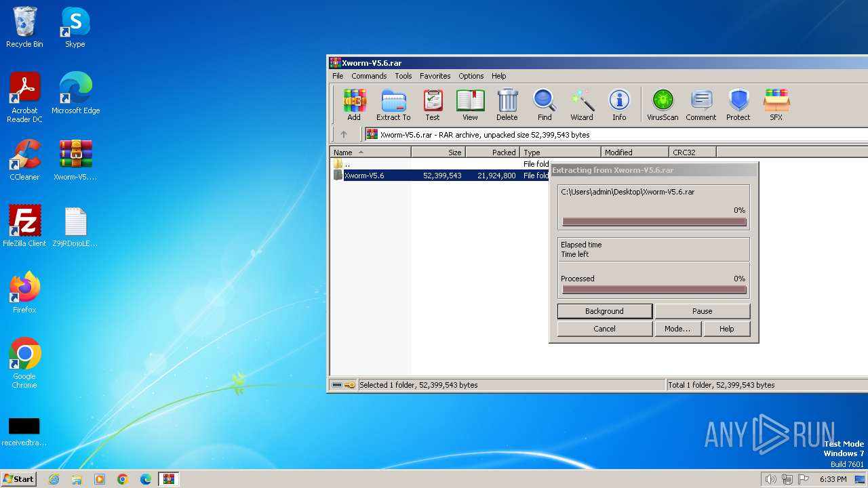Select the receivedtra desktop file
Viewport: 868px width, 488px height.
click(24, 432)
